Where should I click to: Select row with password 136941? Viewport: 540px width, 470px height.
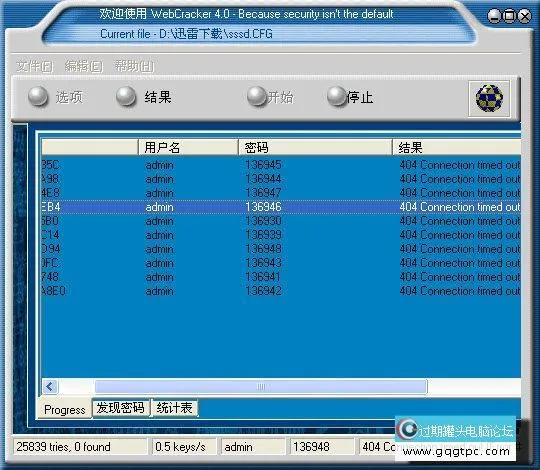[281, 277]
